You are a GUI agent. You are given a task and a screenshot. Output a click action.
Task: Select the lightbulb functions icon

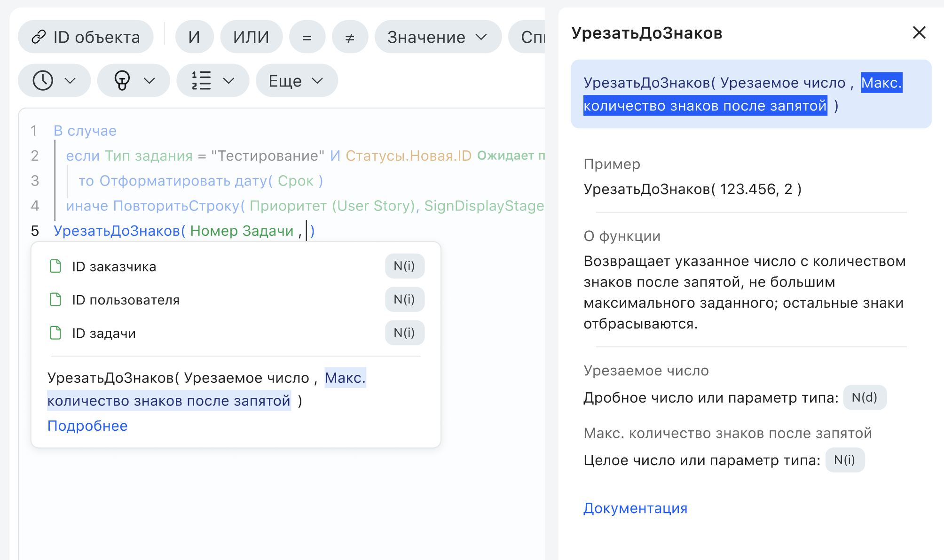[122, 80]
